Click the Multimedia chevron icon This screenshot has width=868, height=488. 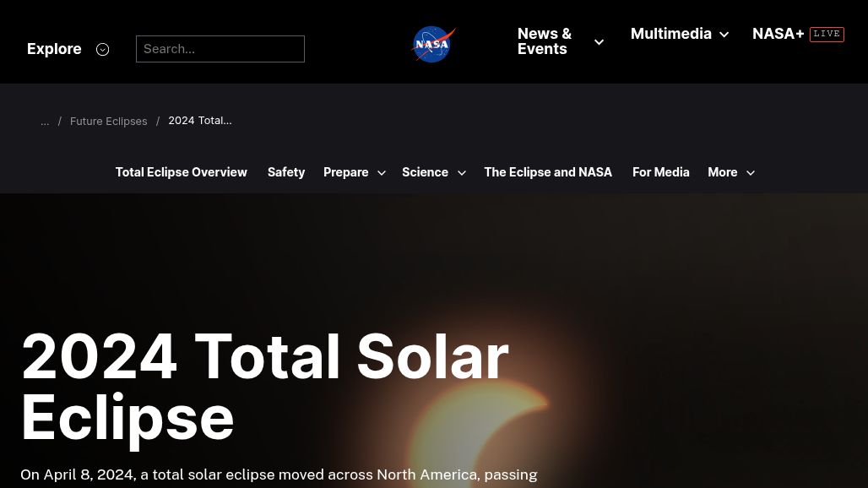(724, 35)
